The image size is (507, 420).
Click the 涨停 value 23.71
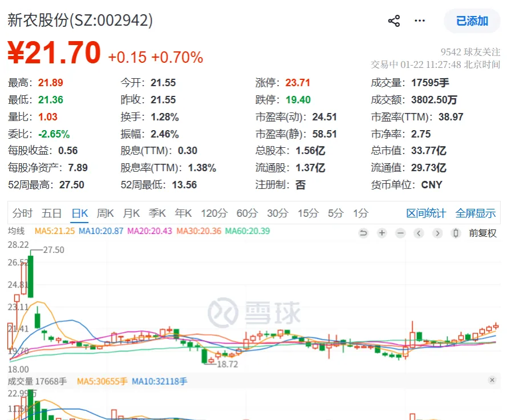298,83
